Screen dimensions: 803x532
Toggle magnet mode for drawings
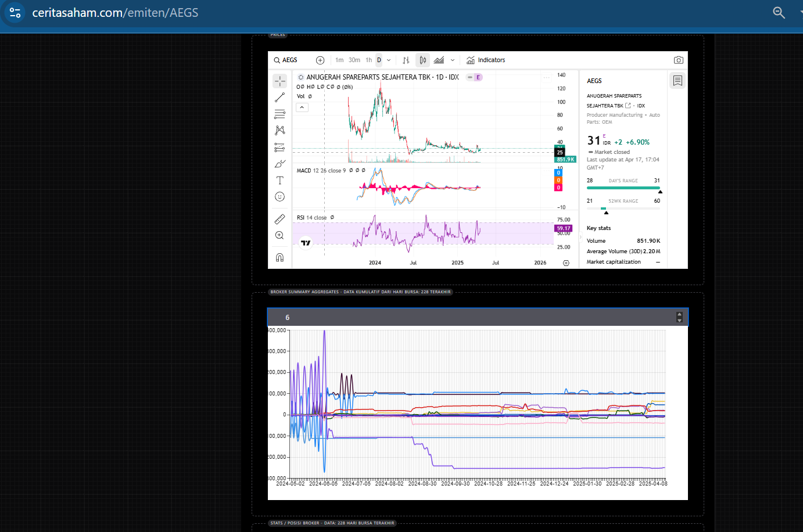coord(279,257)
